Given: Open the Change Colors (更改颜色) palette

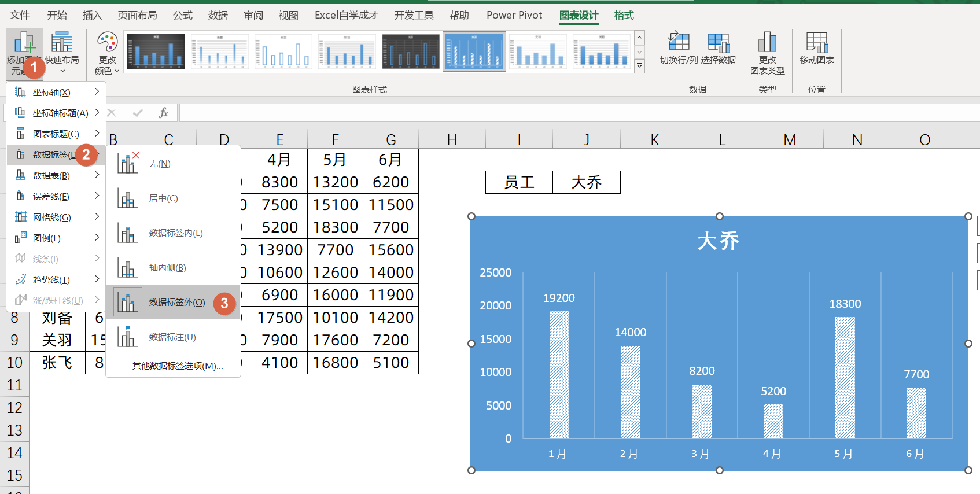Looking at the screenshot, I should click(x=107, y=54).
